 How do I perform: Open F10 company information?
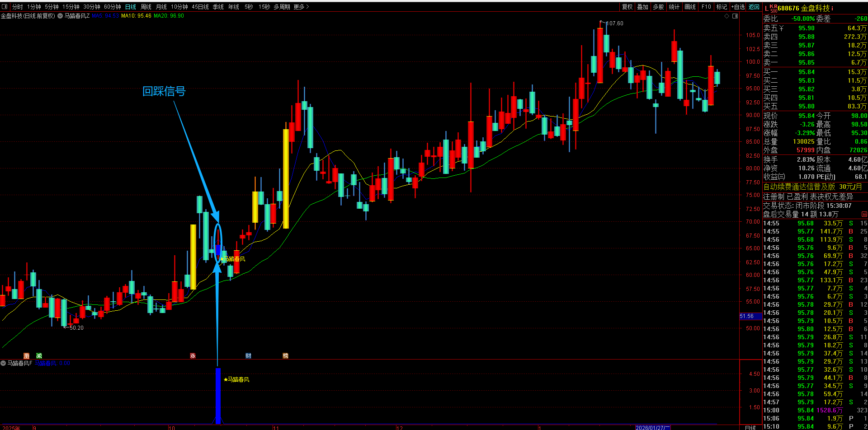point(706,7)
